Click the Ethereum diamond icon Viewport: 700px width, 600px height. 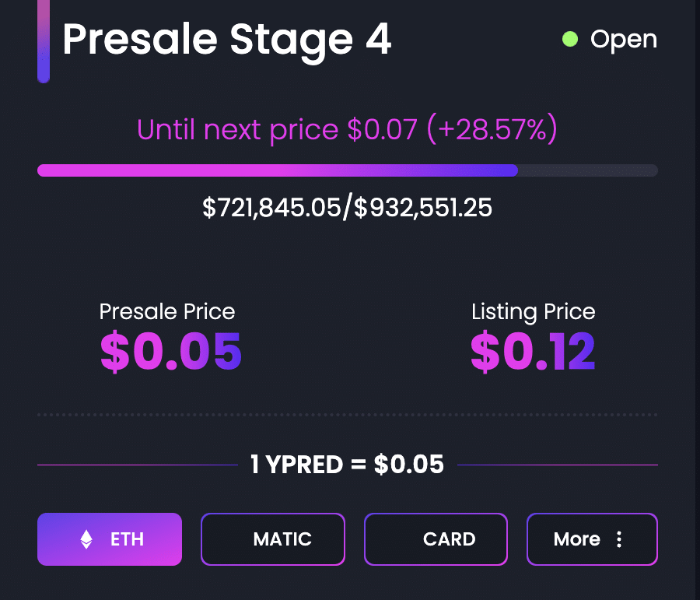(86, 539)
